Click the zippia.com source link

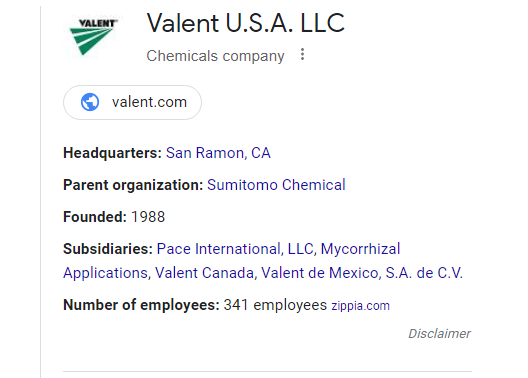360,306
